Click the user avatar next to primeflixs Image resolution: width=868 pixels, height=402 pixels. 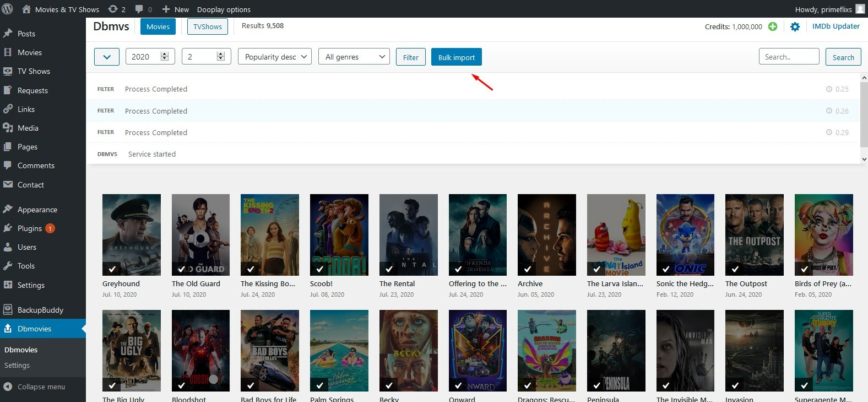pyautogui.click(x=860, y=9)
